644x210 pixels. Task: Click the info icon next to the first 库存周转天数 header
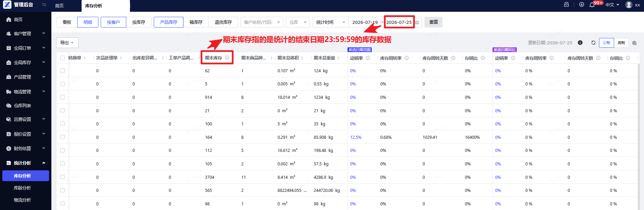(453, 58)
